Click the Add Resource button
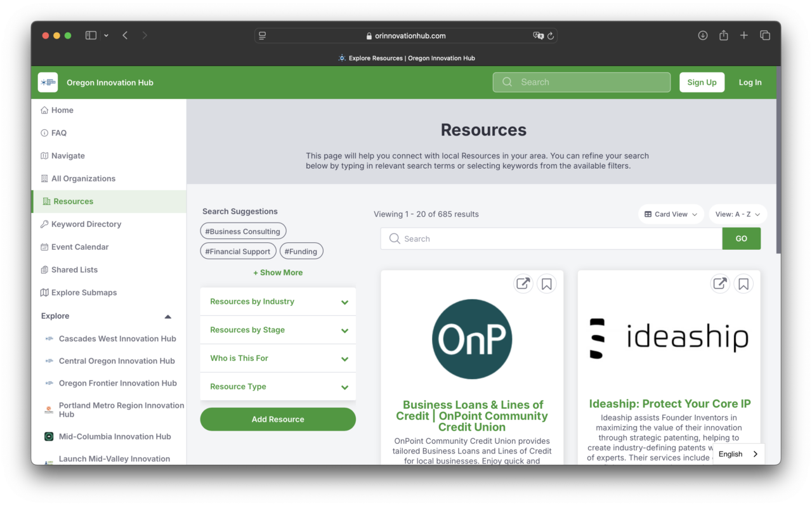 278,419
